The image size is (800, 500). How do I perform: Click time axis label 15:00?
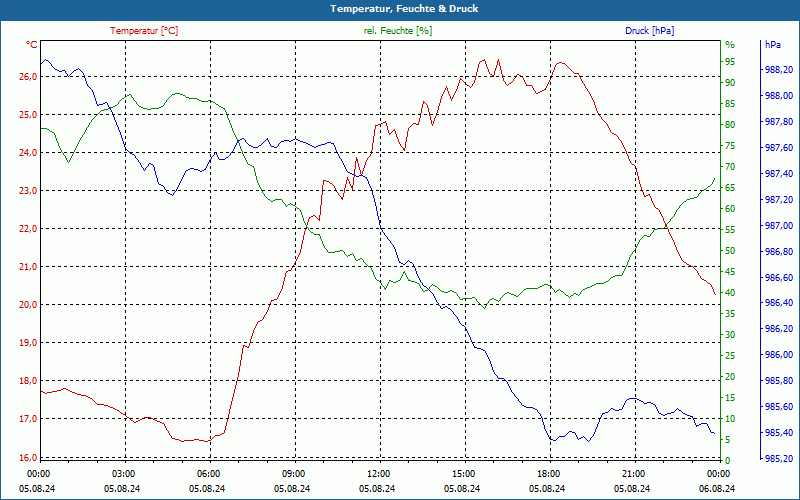(x=463, y=473)
